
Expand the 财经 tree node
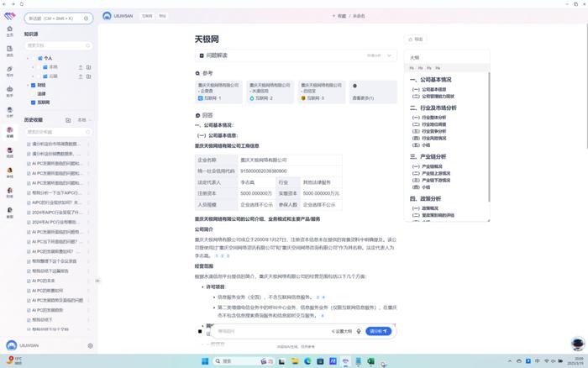pyautogui.click(x=28, y=85)
